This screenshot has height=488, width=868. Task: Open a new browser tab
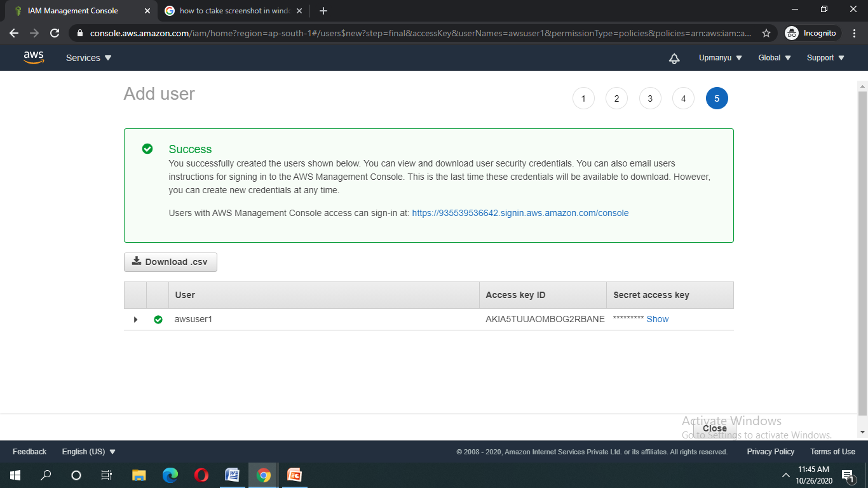(x=323, y=11)
